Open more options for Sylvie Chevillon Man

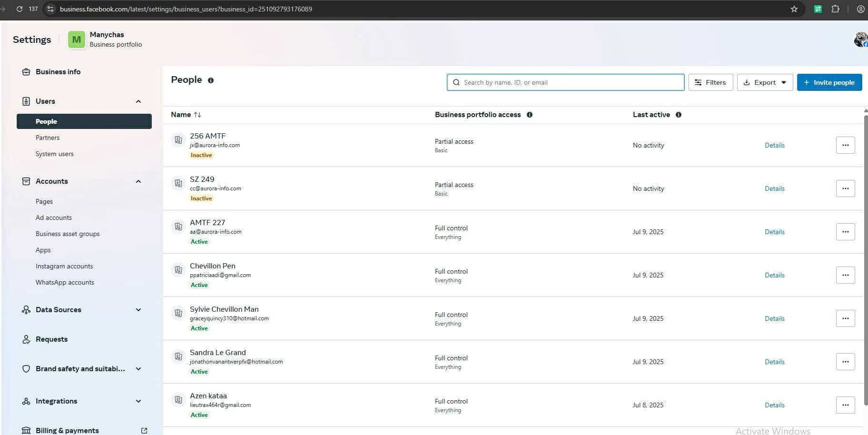(x=845, y=318)
